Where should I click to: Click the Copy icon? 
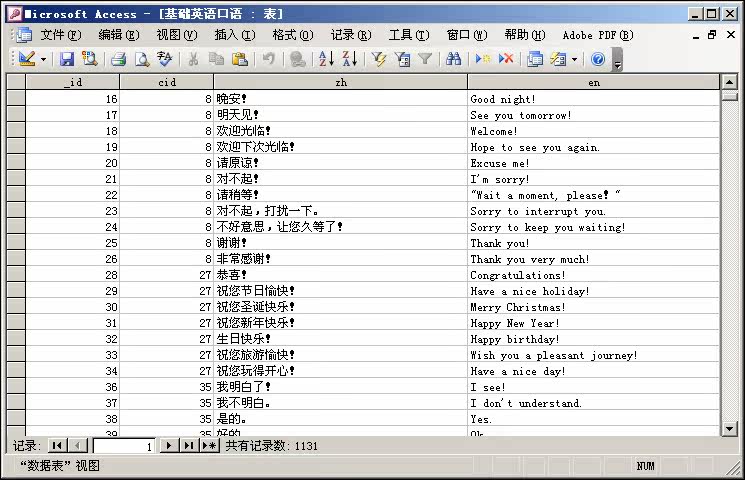click(216, 59)
